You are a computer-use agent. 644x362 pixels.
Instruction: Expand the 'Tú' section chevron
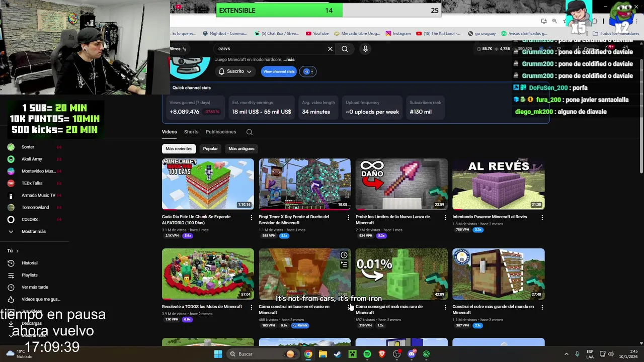pos(17,251)
